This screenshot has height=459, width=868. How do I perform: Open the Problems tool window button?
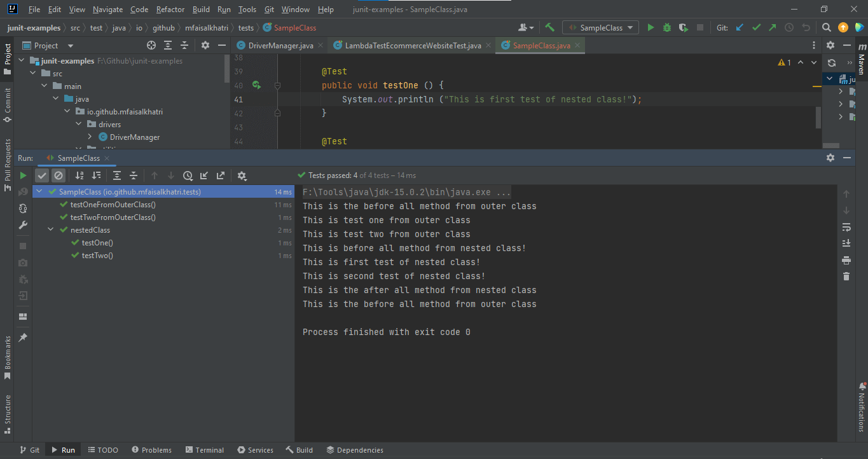151,450
